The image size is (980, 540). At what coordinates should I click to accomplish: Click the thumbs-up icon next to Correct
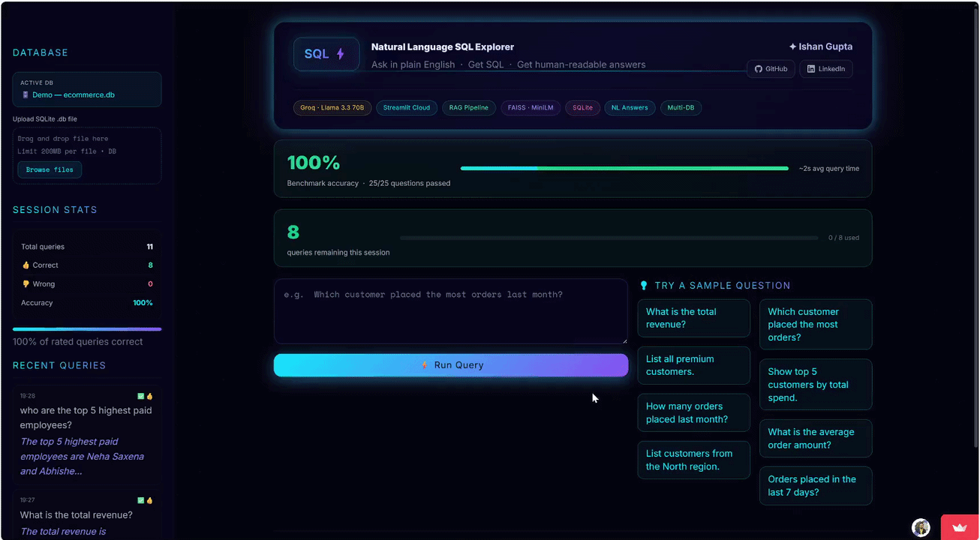click(x=26, y=265)
